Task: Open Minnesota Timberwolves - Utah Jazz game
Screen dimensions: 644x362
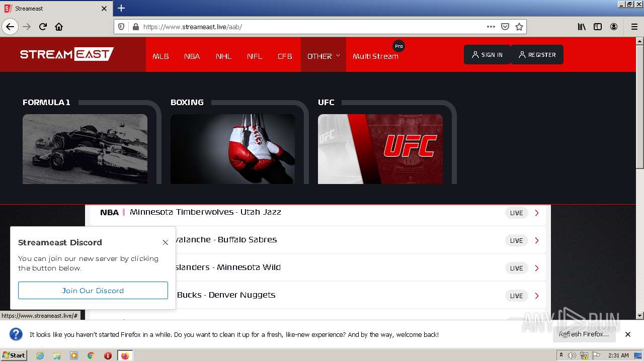Action: 205,212
